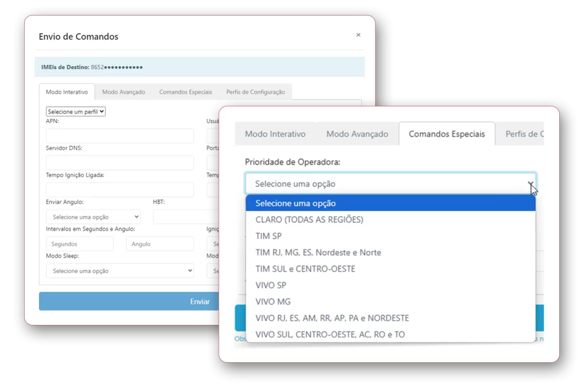Pick VIVO SUL, CENTRO-OESTE, AC, RO e TO
The height and width of the screenshot is (391, 588).
330,334
